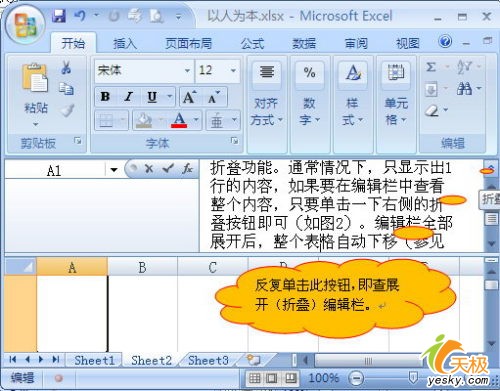
Task: Switch to the 插入 ribbon tab
Action: [x=125, y=43]
